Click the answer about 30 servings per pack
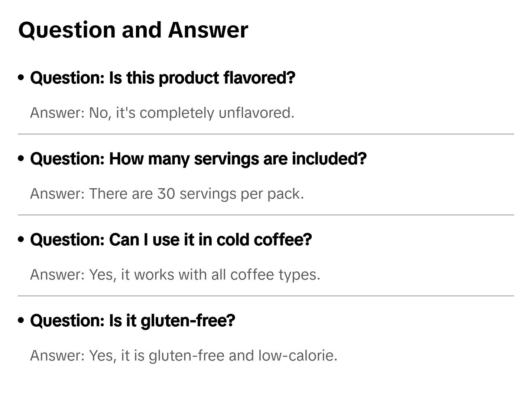This screenshot has width=532, height=398. coord(167,194)
